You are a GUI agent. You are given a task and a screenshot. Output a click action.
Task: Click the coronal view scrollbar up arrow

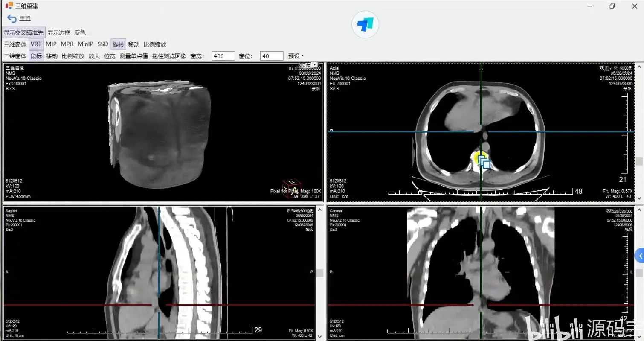tap(639, 209)
